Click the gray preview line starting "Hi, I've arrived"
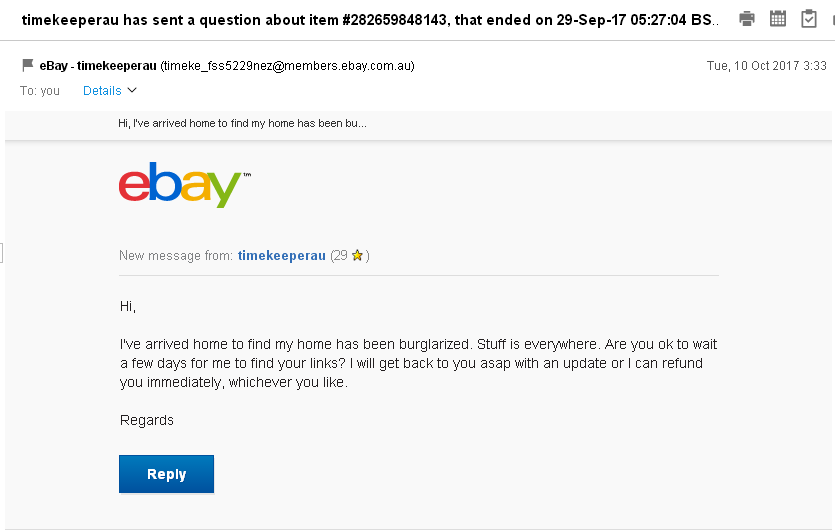Image resolution: width=835 pixels, height=531 pixels. click(x=242, y=124)
